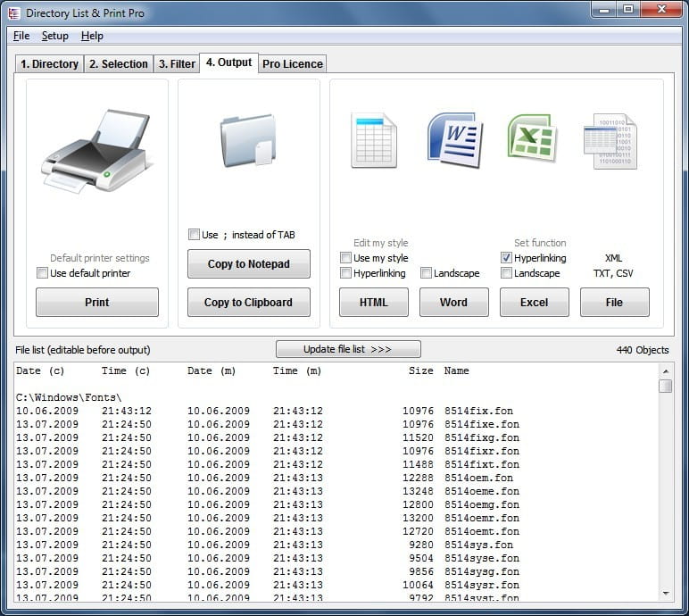Uncheck Hyperlinking under Set function

click(507, 258)
